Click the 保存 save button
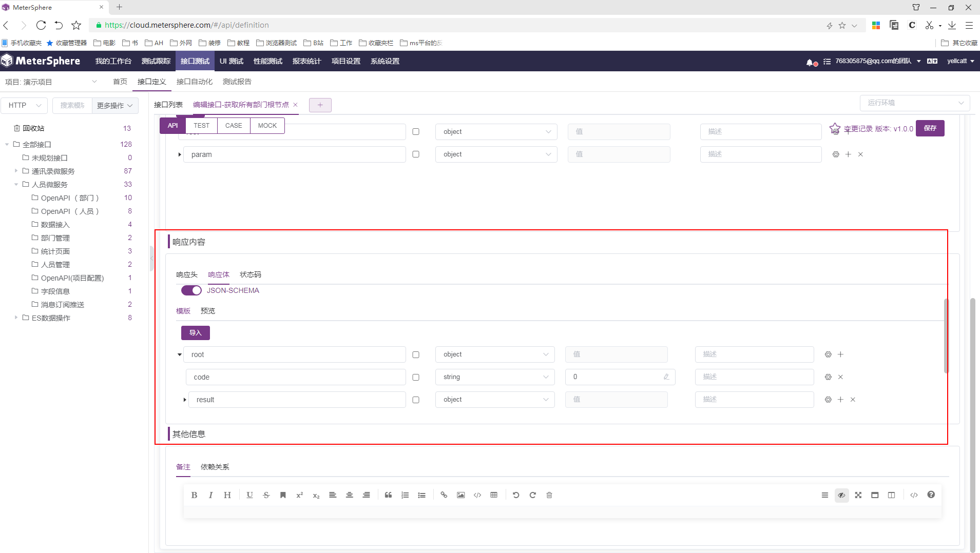The height and width of the screenshot is (553, 980). [x=930, y=128]
